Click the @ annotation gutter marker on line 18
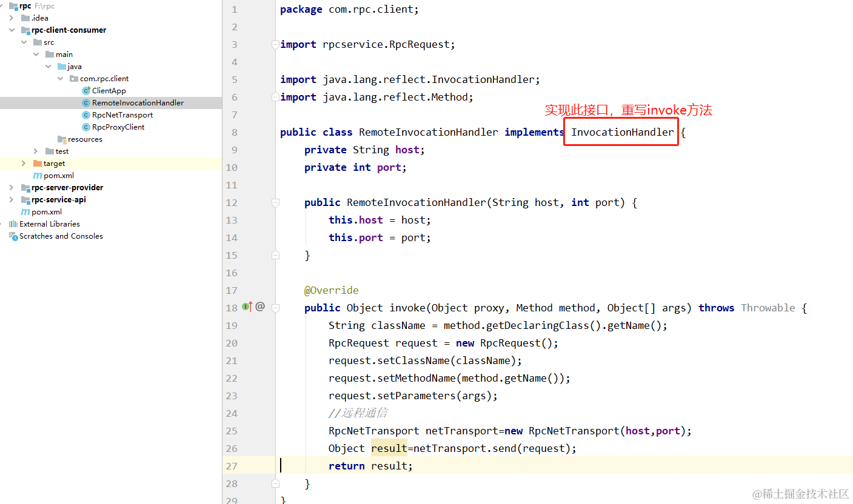The height and width of the screenshot is (504, 853). point(260,307)
